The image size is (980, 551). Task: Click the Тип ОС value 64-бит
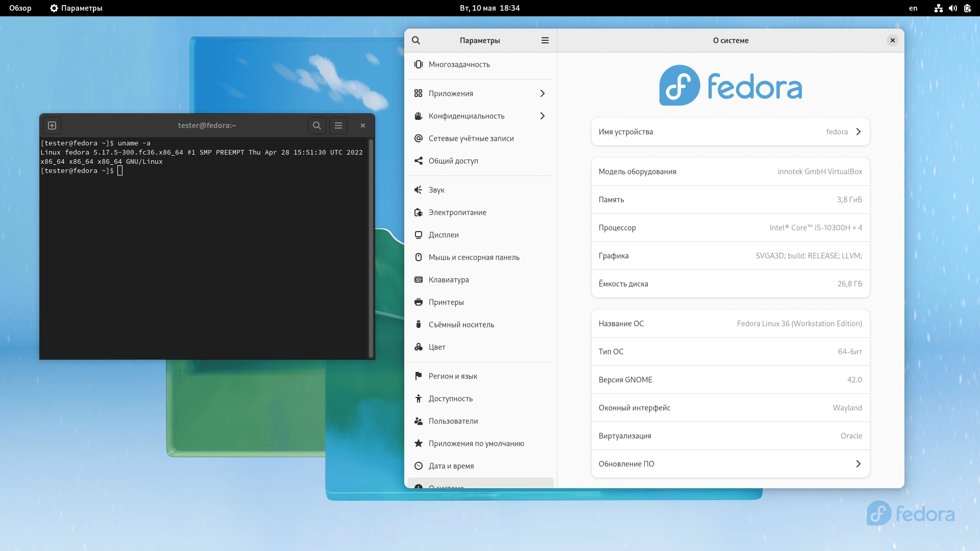click(850, 352)
